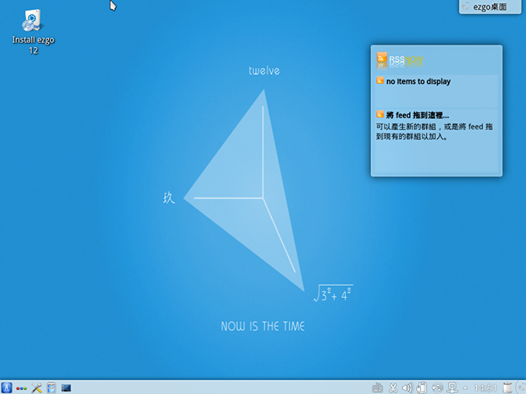Open the application launcher menu in the panel
The image size is (526, 394).
tap(6, 388)
